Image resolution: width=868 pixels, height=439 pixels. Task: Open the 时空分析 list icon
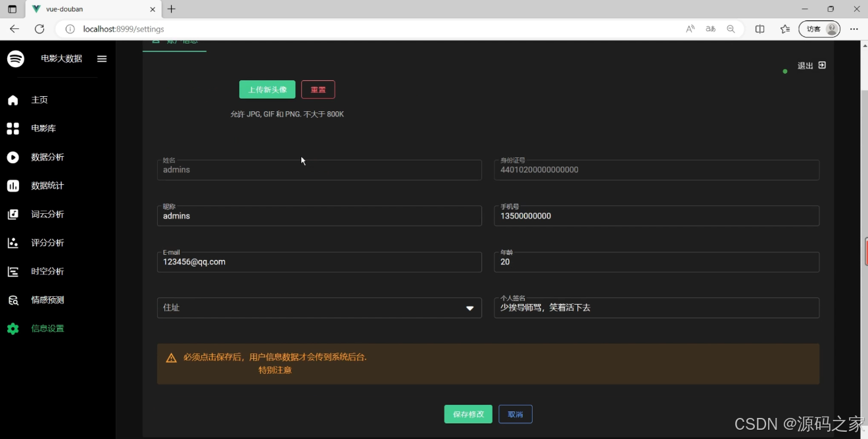tap(12, 271)
